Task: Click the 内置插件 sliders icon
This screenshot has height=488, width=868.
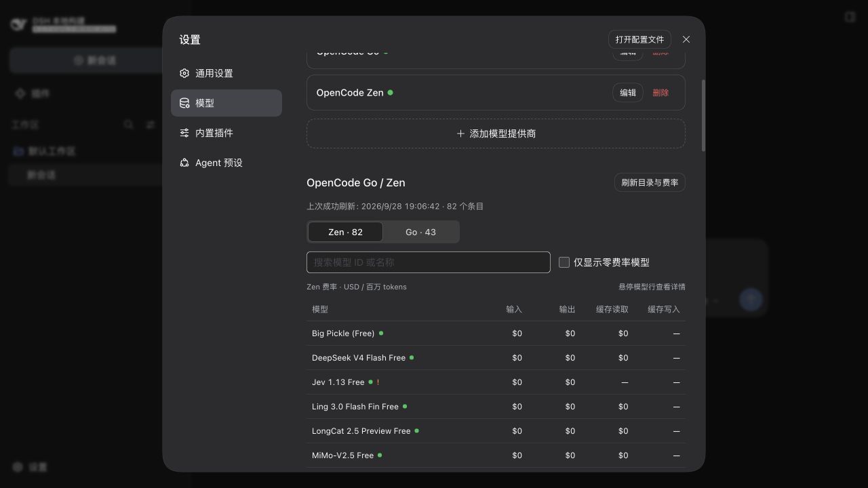Action: coord(184,133)
